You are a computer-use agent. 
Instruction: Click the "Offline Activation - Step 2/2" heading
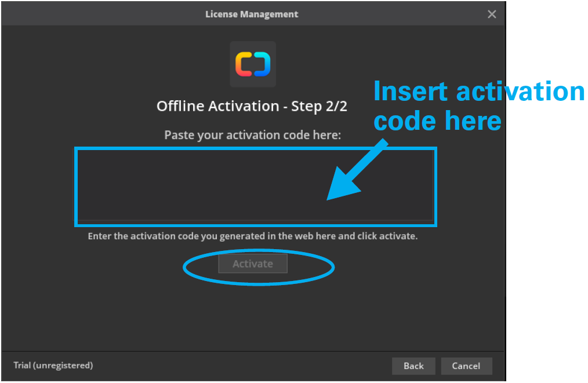(x=252, y=106)
